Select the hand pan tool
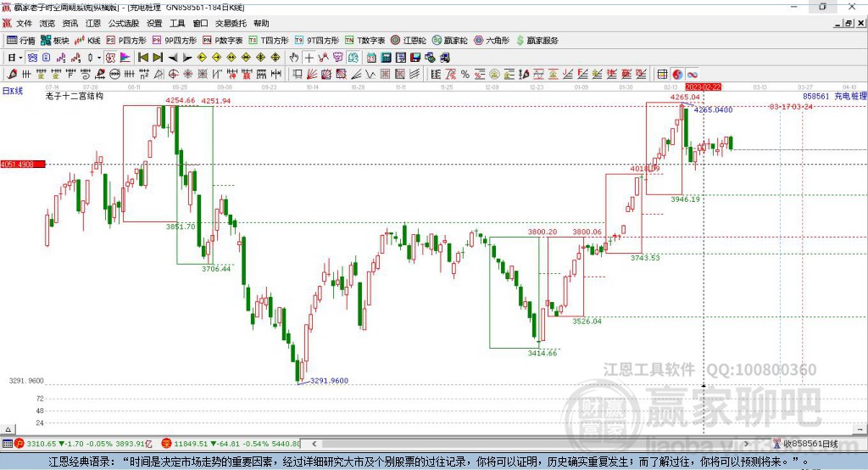 pos(294,58)
